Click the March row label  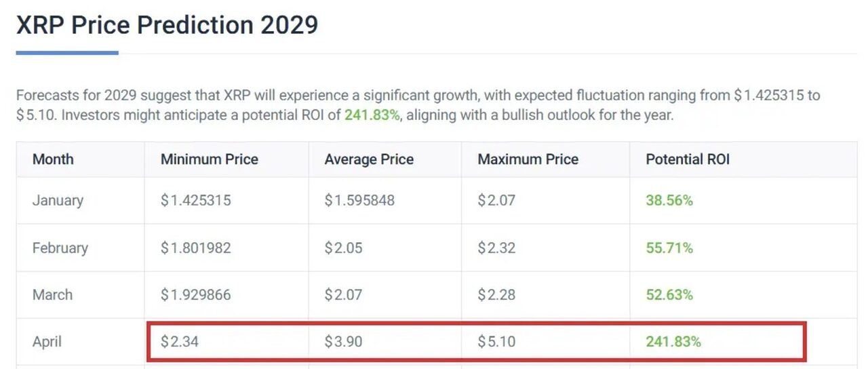pos(52,295)
